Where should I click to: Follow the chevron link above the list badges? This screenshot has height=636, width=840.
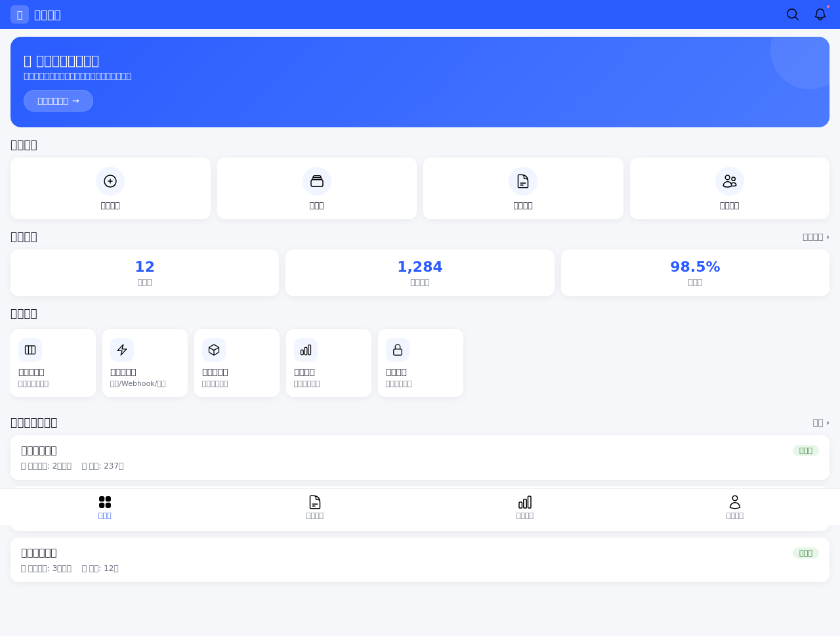[x=821, y=423]
